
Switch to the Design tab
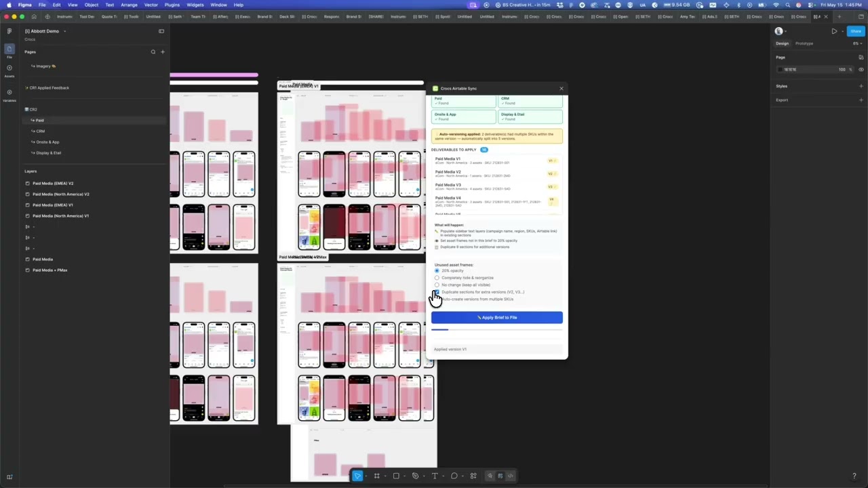783,43
